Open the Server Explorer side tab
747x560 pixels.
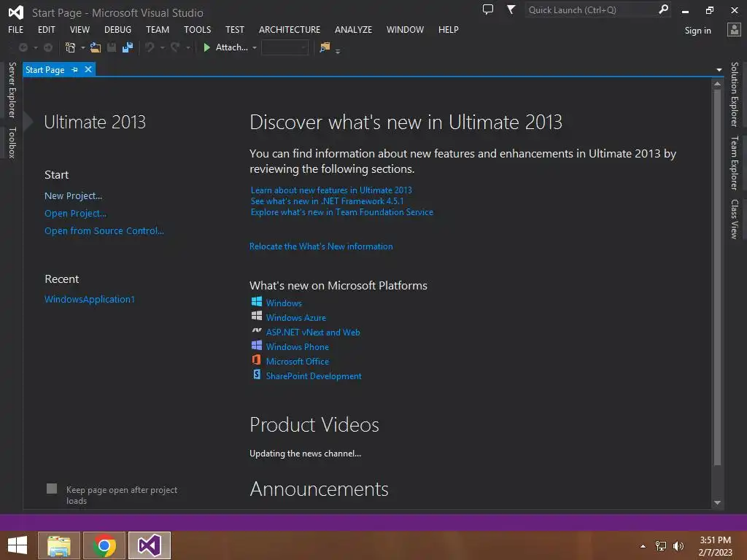pos(12,90)
